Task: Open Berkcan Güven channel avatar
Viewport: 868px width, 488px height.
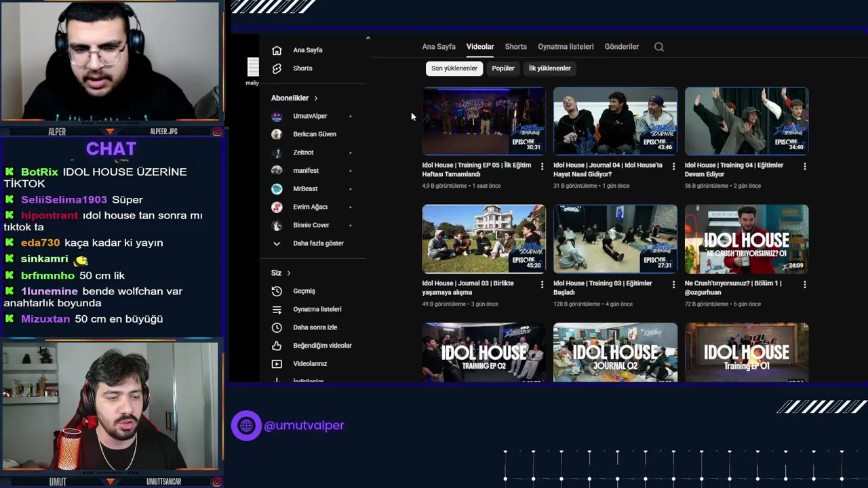Action: point(277,134)
